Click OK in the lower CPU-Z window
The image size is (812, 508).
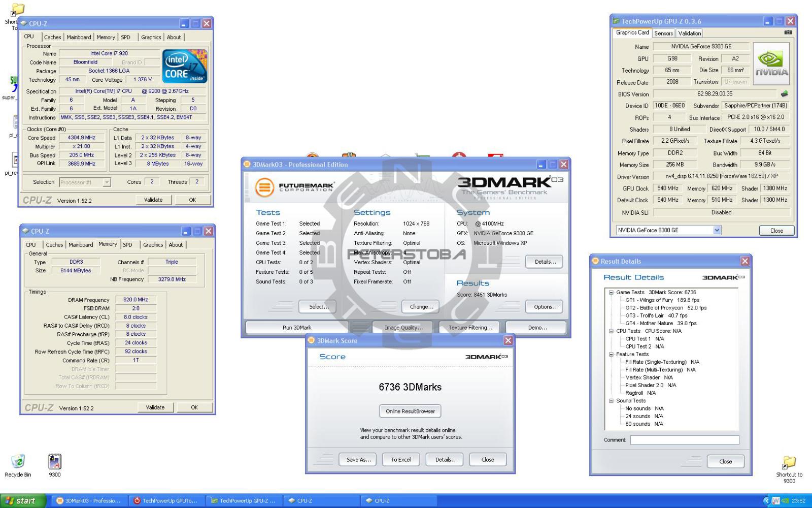[x=194, y=407]
